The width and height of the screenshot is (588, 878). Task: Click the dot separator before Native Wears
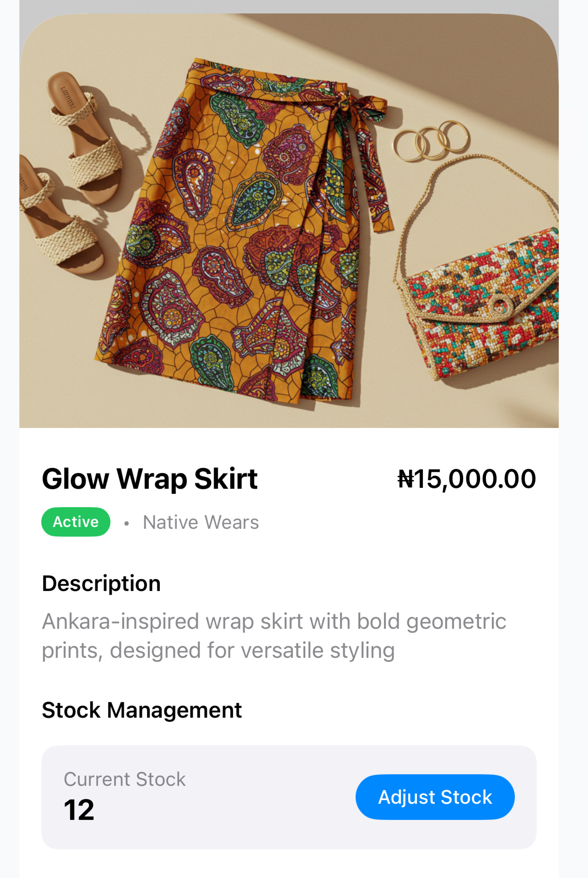[127, 523]
